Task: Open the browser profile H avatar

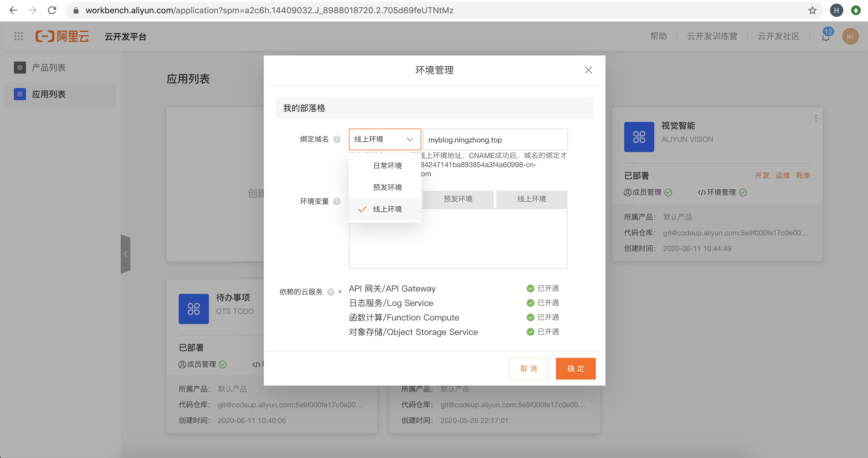Action: (836, 11)
